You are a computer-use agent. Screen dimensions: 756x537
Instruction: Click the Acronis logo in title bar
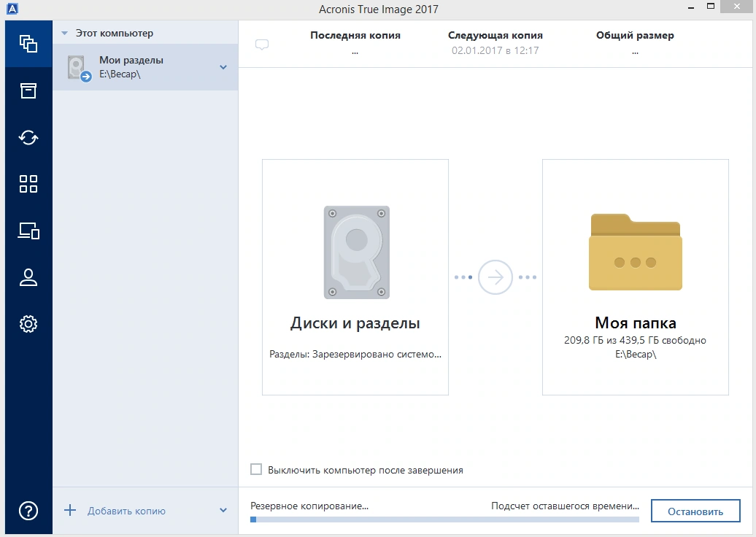click(12, 8)
